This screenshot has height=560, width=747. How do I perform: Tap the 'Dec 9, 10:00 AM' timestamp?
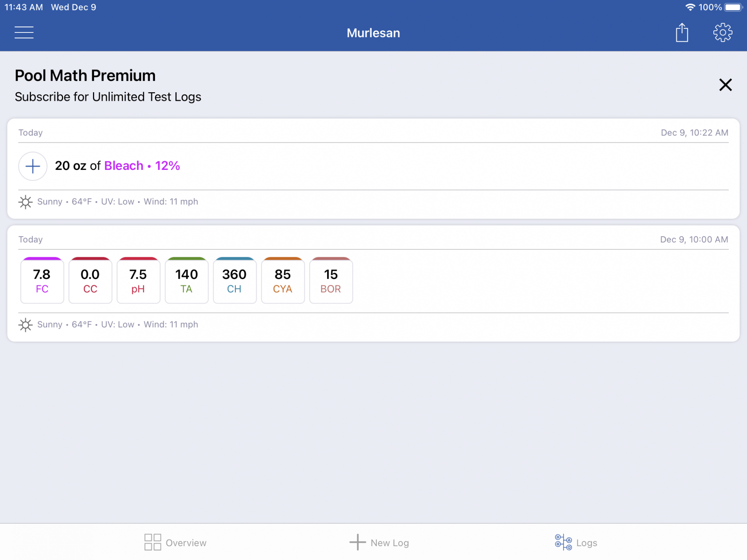(x=694, y=239)
